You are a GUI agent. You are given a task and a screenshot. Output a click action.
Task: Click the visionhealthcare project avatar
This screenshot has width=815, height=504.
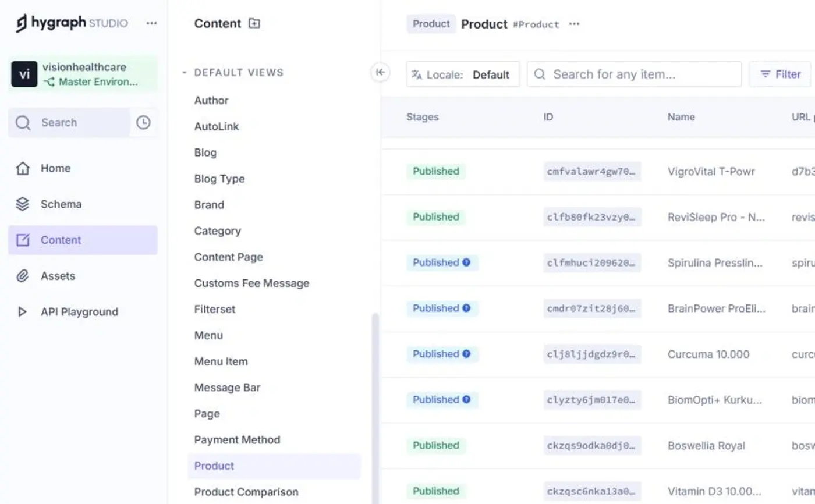[24, 74]
